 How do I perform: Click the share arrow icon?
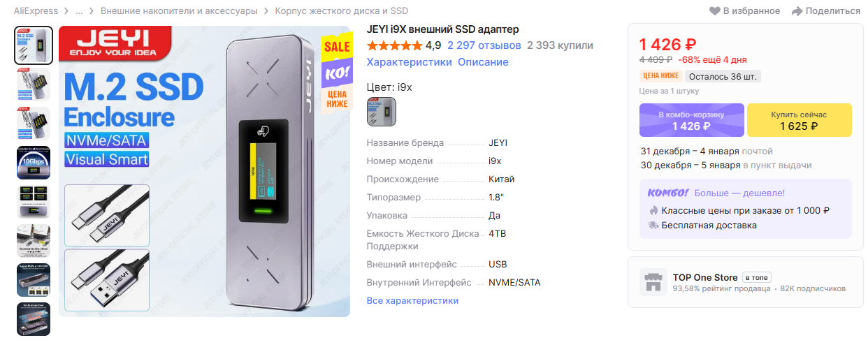(797, 11)
